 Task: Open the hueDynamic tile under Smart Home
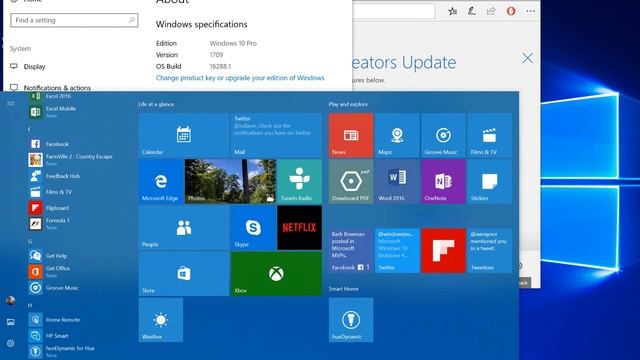pos(351,320)
